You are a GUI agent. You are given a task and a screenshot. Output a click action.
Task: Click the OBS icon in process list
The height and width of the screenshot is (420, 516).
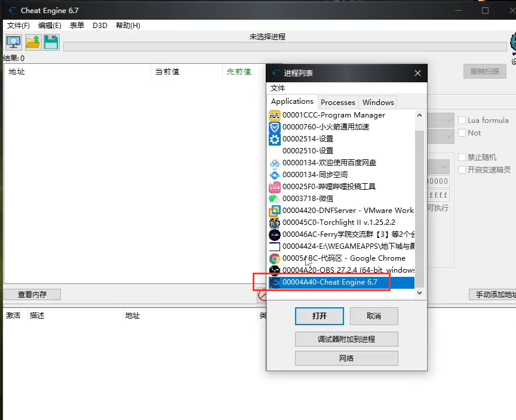(275, 270)
